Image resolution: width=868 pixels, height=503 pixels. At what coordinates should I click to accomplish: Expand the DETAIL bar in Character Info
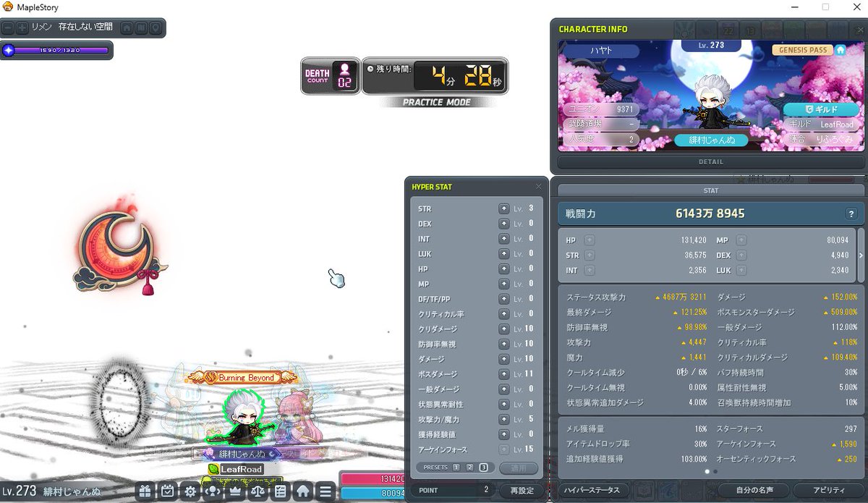point(711,162)
